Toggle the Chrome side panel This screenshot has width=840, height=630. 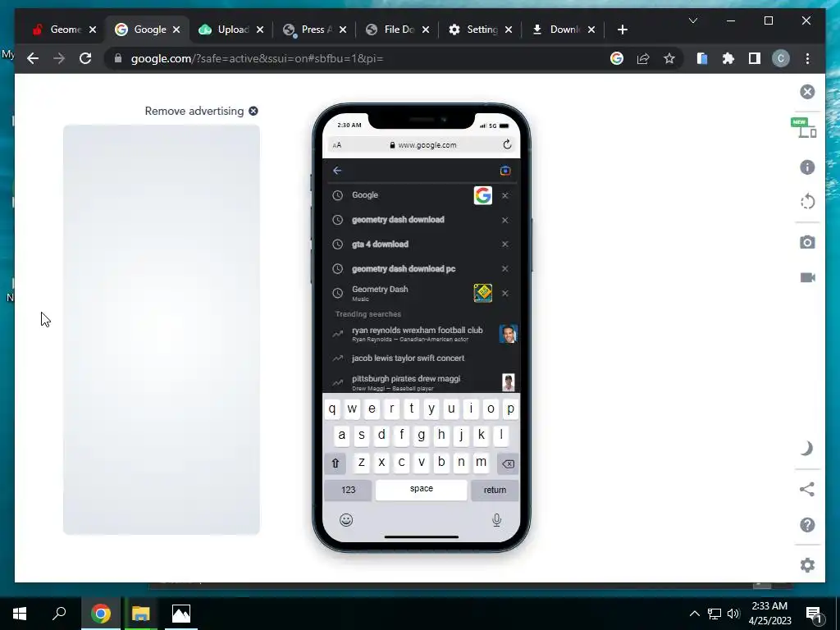[755, 58]
